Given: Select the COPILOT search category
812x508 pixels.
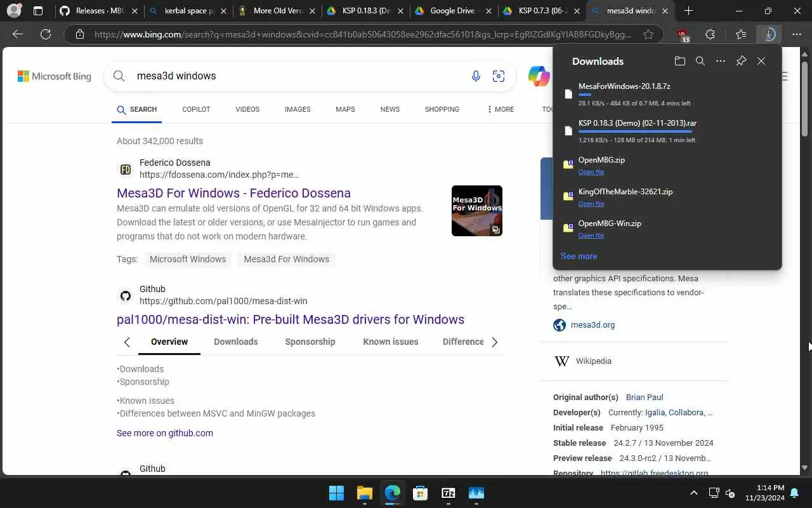Looking at the screenshot, I should [196, 109].
